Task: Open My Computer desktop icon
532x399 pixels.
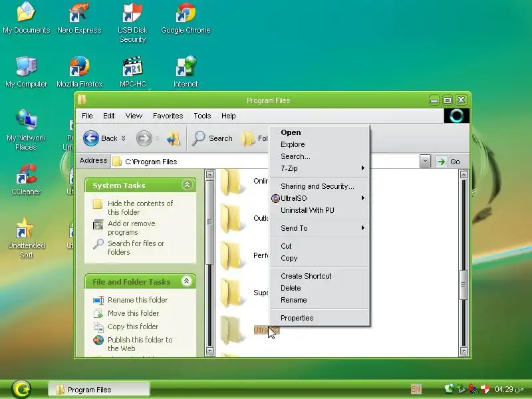Action: (26, 72)
